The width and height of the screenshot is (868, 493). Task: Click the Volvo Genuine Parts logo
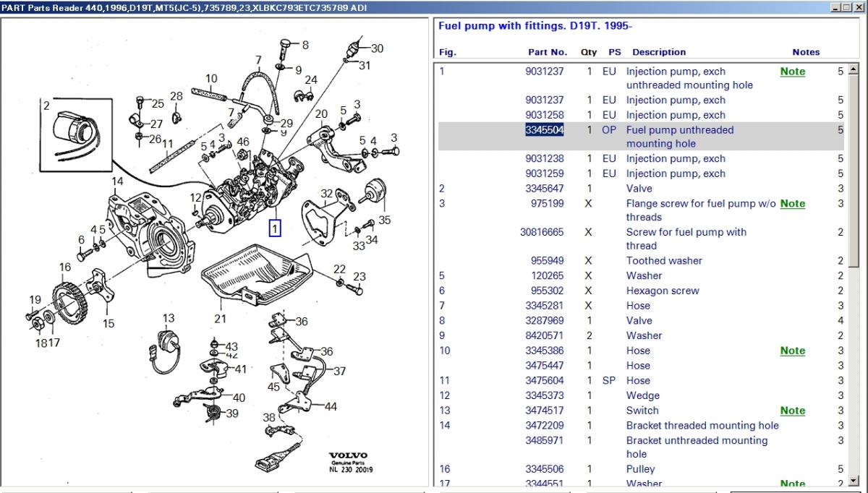pyautogui.click(x=348, y=456)
